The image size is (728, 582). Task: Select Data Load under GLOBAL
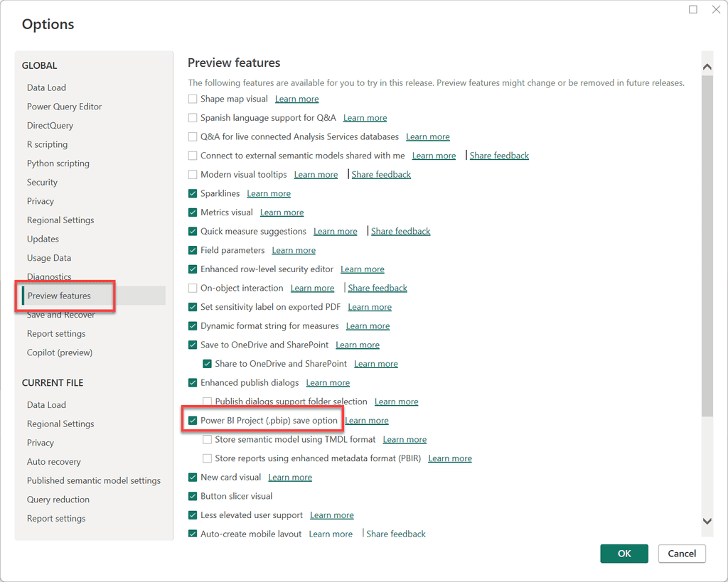coord(47,87)
